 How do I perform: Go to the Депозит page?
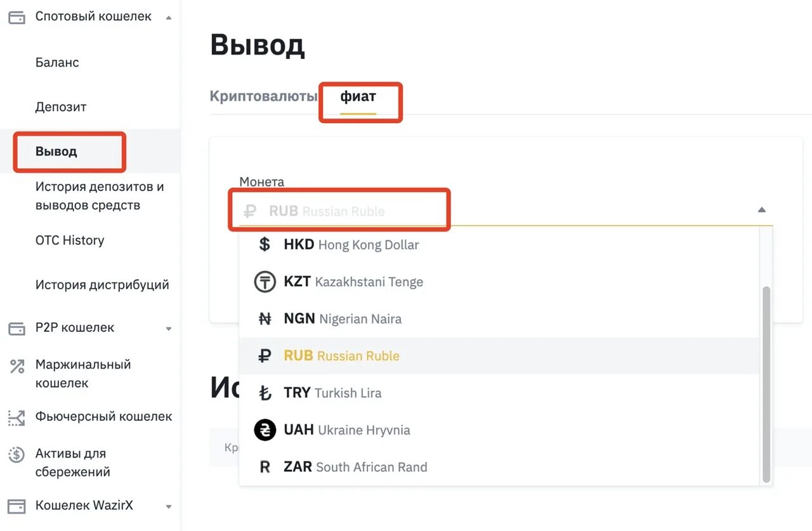61,107
